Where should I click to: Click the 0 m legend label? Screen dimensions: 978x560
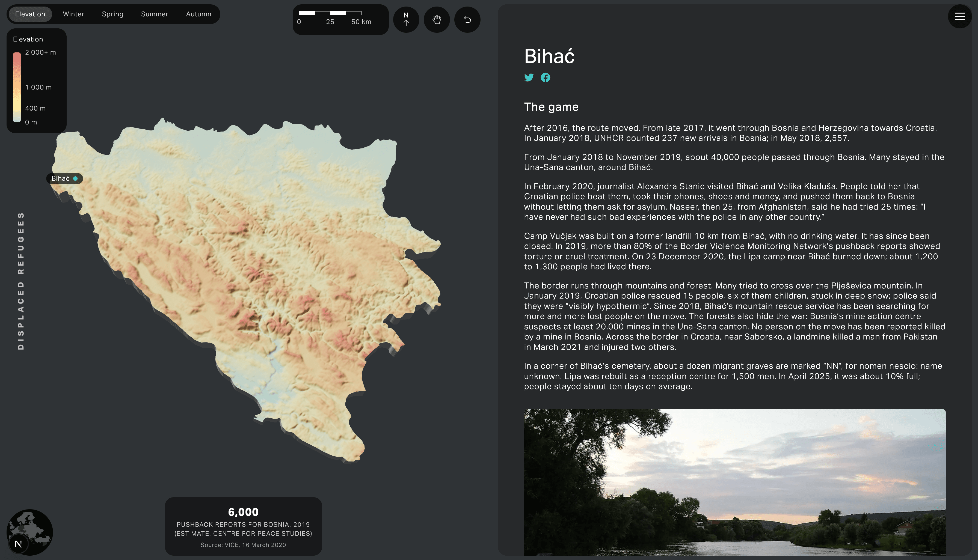pyautogui.click(x=31, y=122)
